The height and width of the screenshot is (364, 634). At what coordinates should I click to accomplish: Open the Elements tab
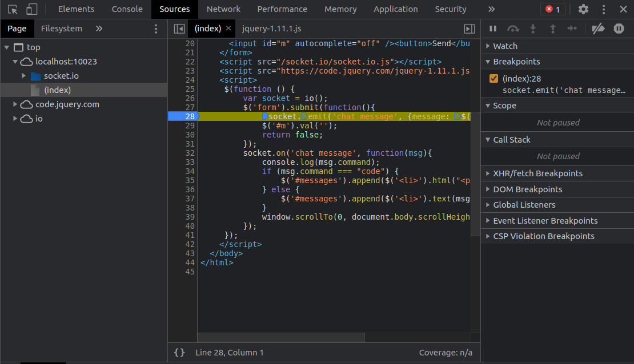tap(76, 9)
